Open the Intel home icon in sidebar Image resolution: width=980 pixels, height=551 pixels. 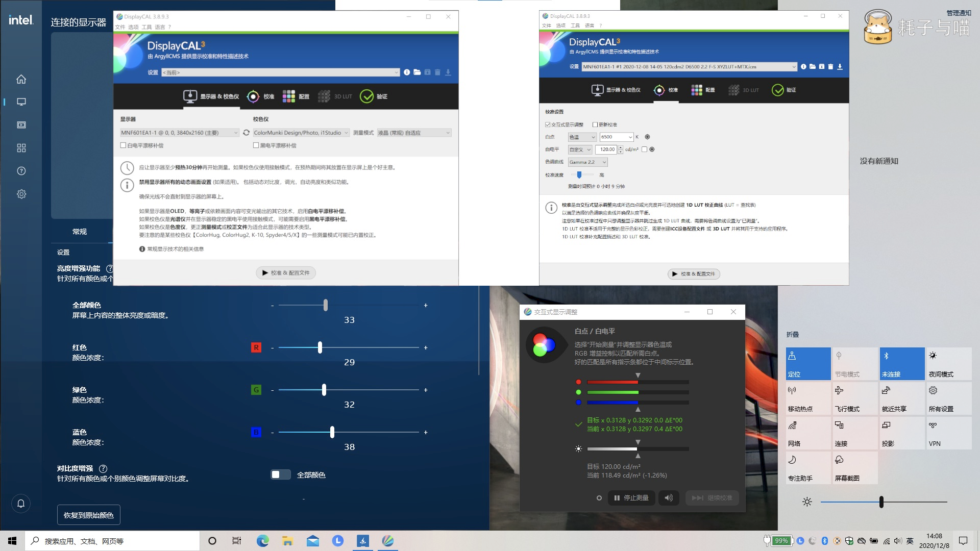pyautogui.click(x=21, y=79)
